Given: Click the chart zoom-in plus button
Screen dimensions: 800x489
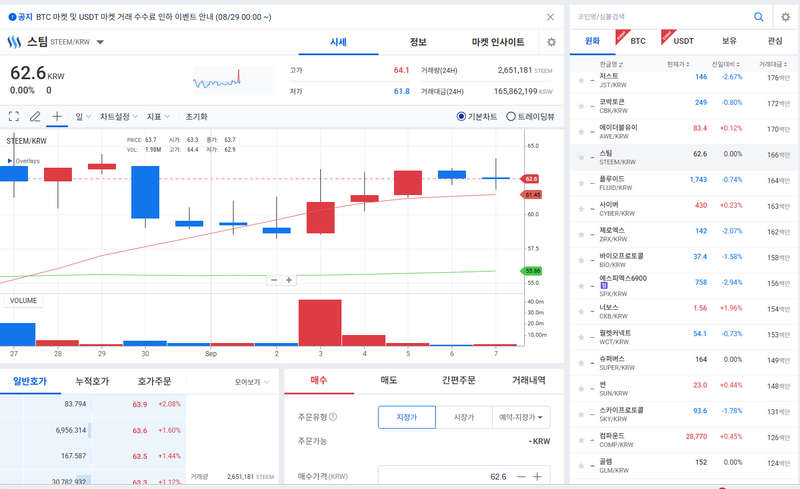Looking at the screenshot, I should pos(289,280).
